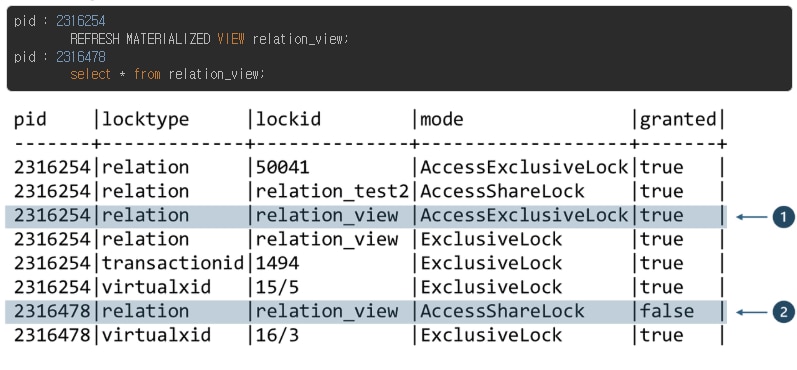Click AccessShareLock in highlighted pid 2316478 row
Screen dimensions: 797x370
coord(502,311)
